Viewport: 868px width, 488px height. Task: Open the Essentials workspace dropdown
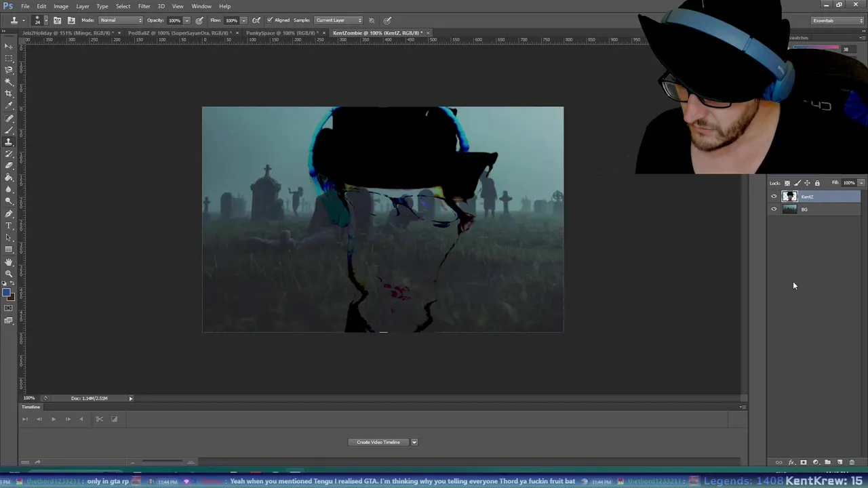pos(838,20)
